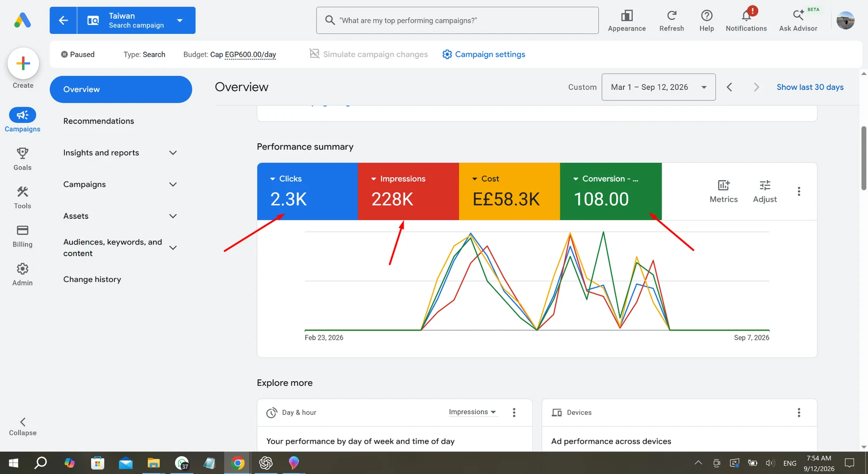Open the account profile avatar

pyautogui.click(x=845, y=20)
